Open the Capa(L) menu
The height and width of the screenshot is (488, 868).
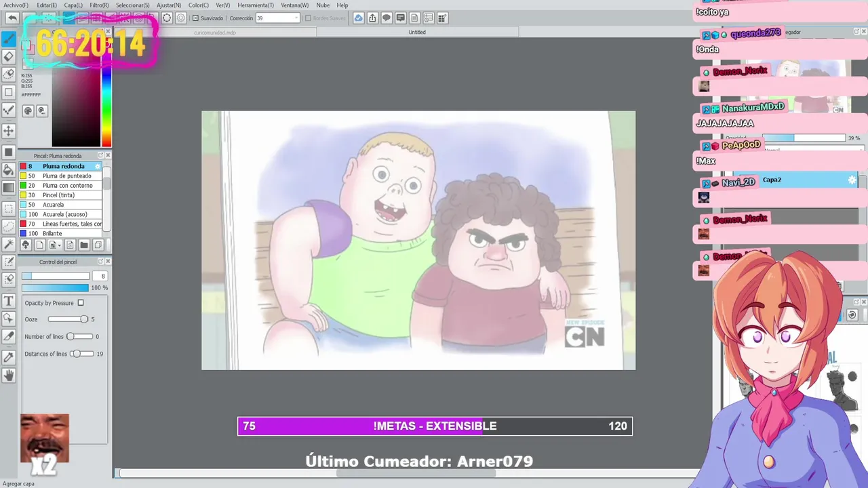coord(73,5)
